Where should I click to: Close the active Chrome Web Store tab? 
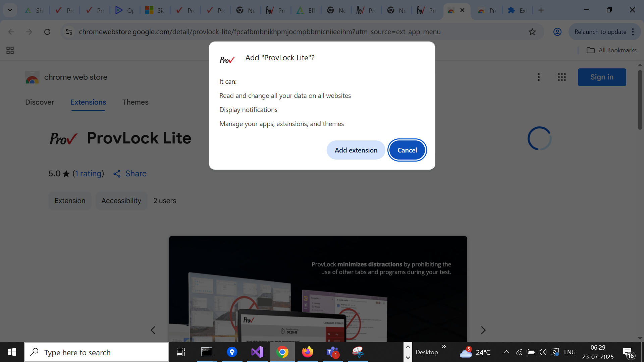463,10
